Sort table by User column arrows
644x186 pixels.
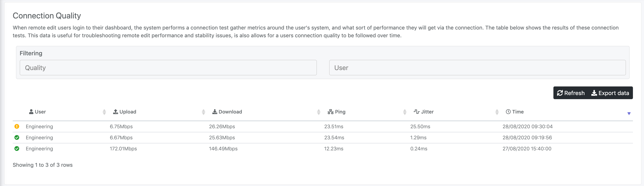pyautogui.click(x=104, y=112)
